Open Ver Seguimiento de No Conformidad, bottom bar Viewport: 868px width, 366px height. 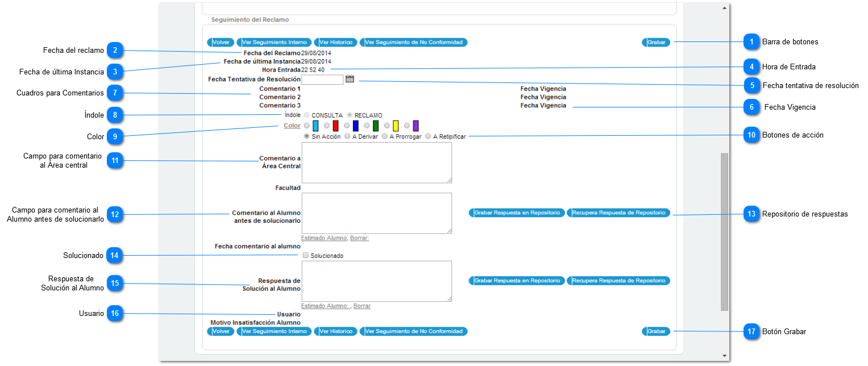click(x=413, y=331)
